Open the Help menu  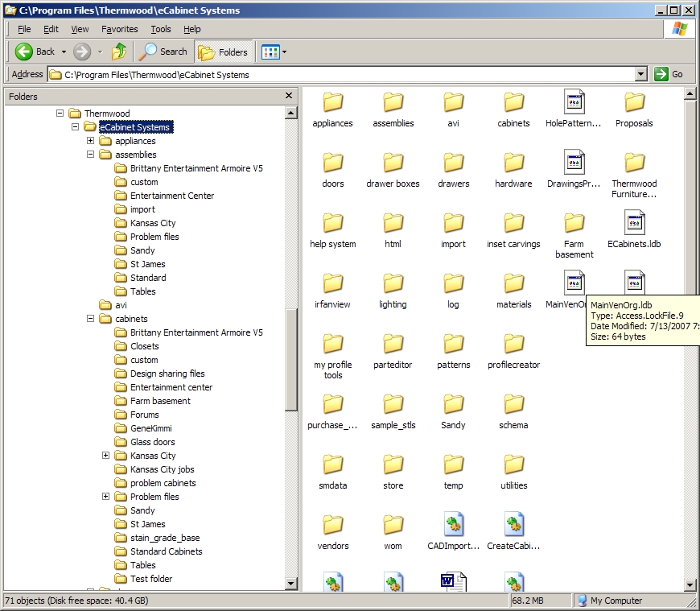(192, 29)
